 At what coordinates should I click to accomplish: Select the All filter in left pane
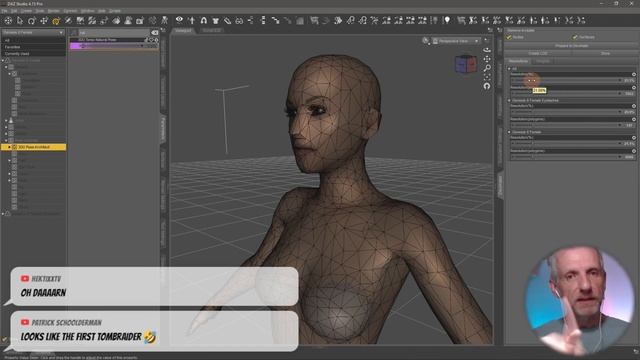[33, 40]
